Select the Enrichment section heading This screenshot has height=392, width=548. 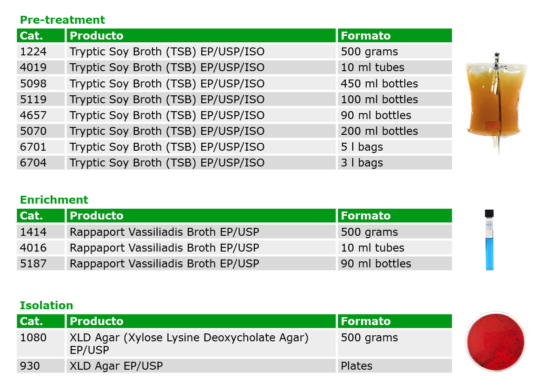54,199
